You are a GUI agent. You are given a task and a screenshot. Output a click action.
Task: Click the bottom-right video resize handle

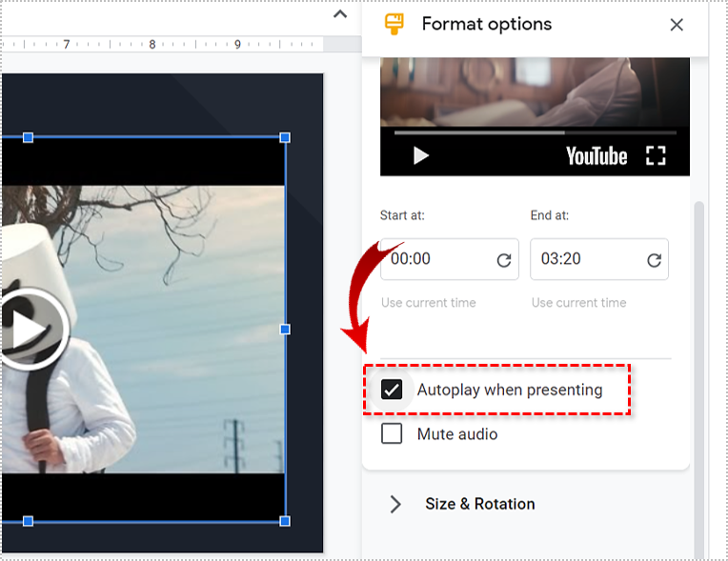click(285, 521)
